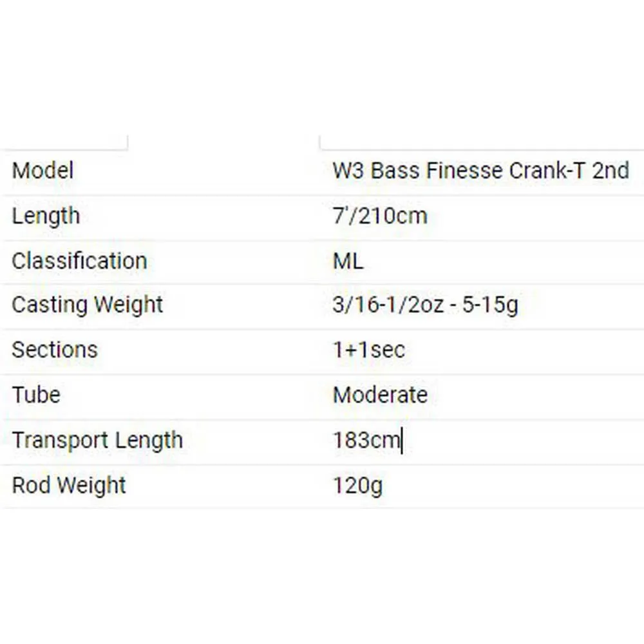This screenshot has height=644, width=644.
Task: Click 'W3 Bass Finesse' in Model value
Action: pos(418,171)
